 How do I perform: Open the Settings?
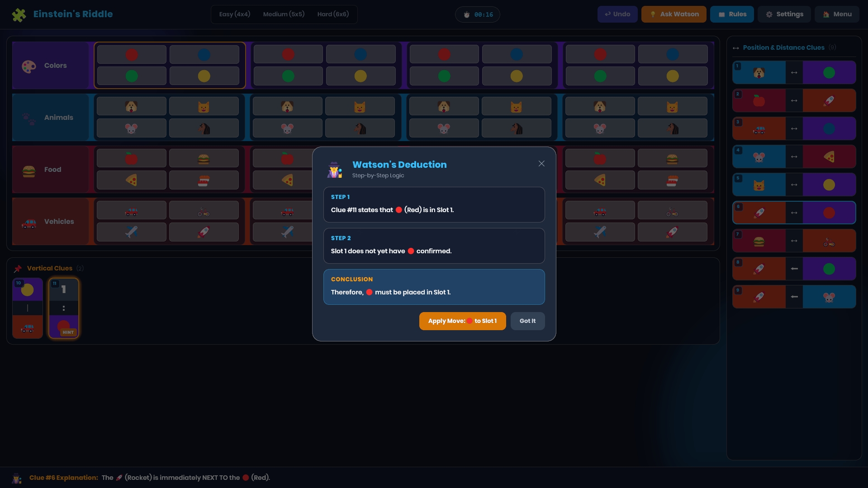[x=784, y=14]
